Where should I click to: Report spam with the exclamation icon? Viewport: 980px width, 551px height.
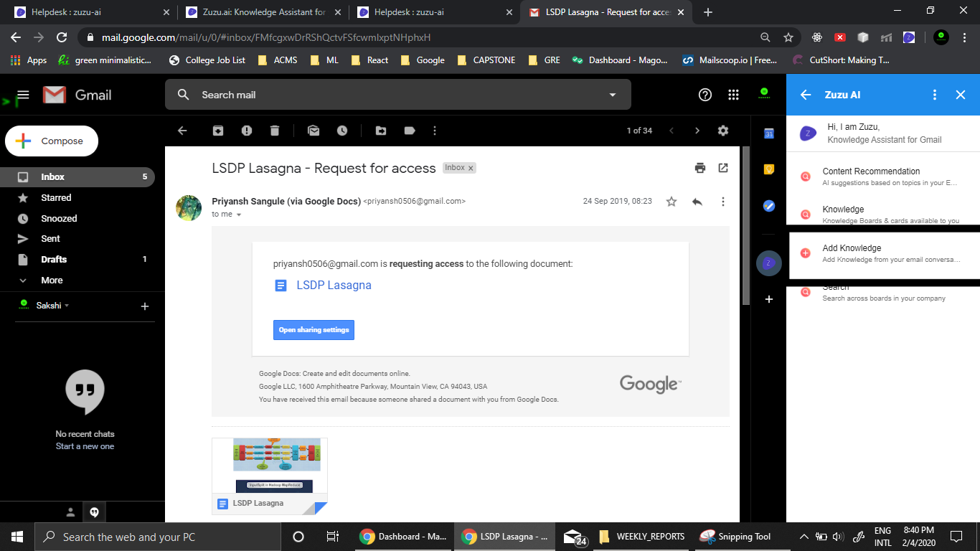(x=247, y=131)
